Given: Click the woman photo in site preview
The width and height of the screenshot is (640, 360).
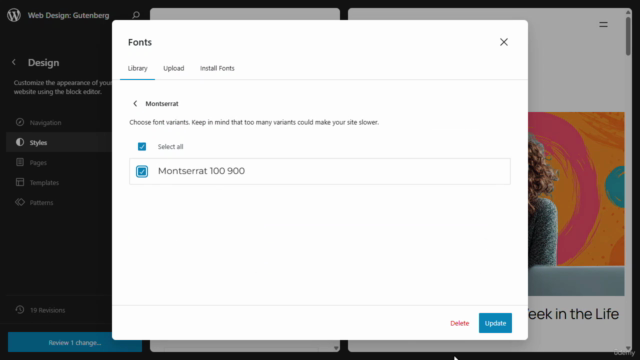Looking at the screenshot, I should 576,204.
